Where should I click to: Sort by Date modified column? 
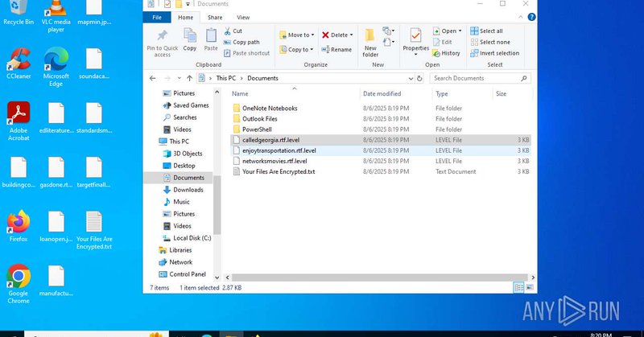click(395, 93)
